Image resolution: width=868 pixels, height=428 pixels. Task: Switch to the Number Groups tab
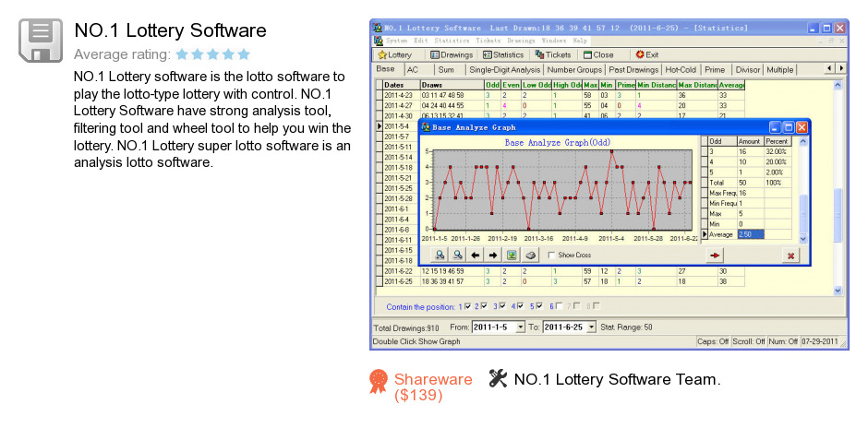[574, 70]
